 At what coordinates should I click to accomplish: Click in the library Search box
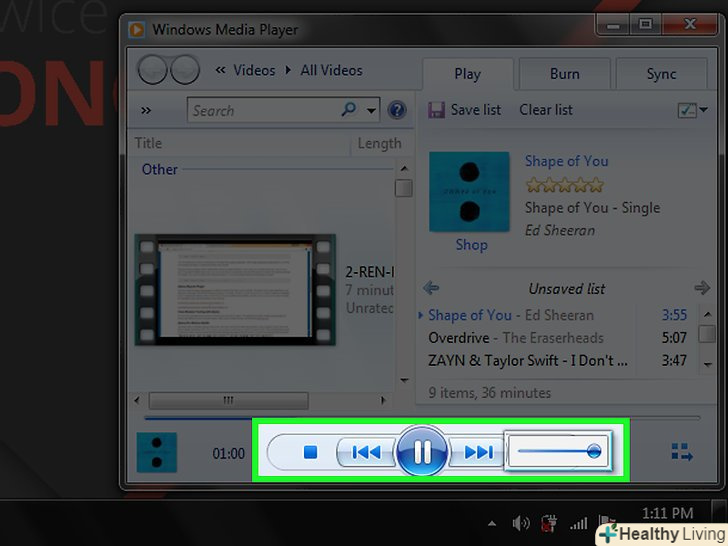tap(262, 110)
